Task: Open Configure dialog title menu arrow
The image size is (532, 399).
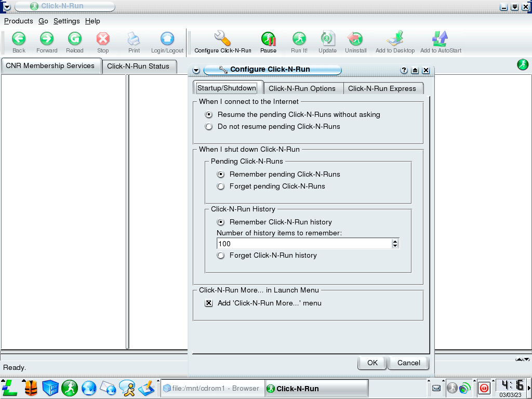Action: point(196,70)
